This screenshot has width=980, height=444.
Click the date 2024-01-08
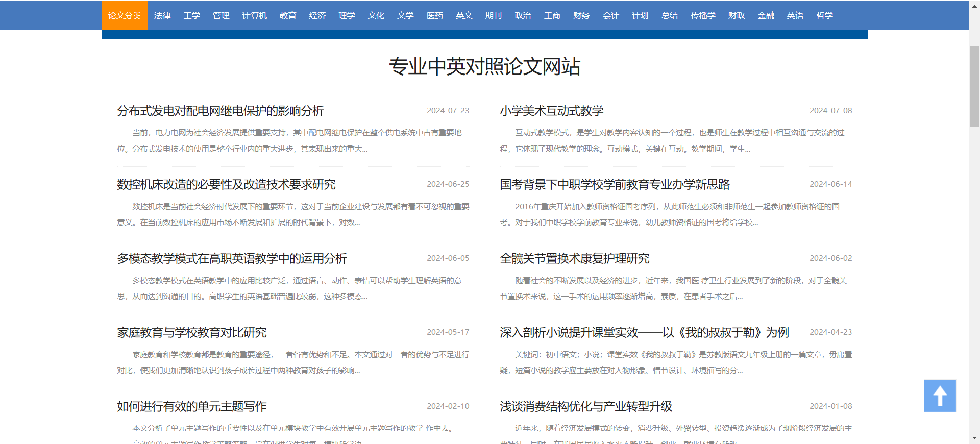[x=831, y=406]
